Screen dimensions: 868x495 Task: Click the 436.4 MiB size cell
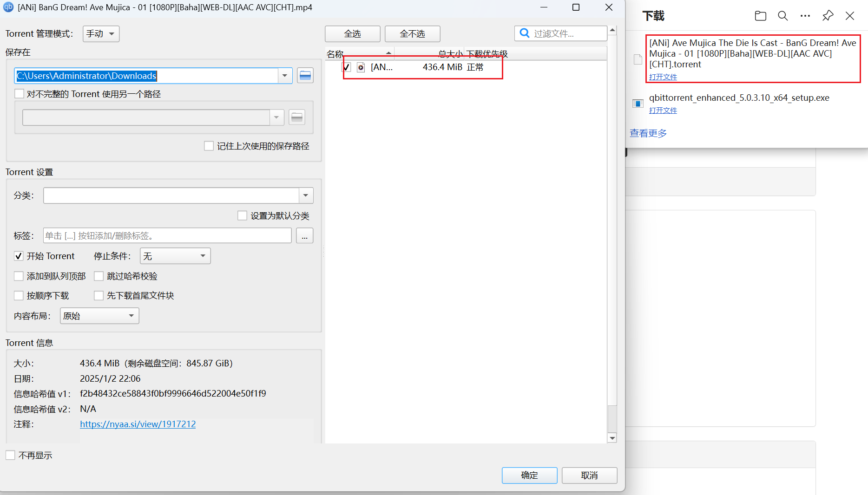(442, 67)
